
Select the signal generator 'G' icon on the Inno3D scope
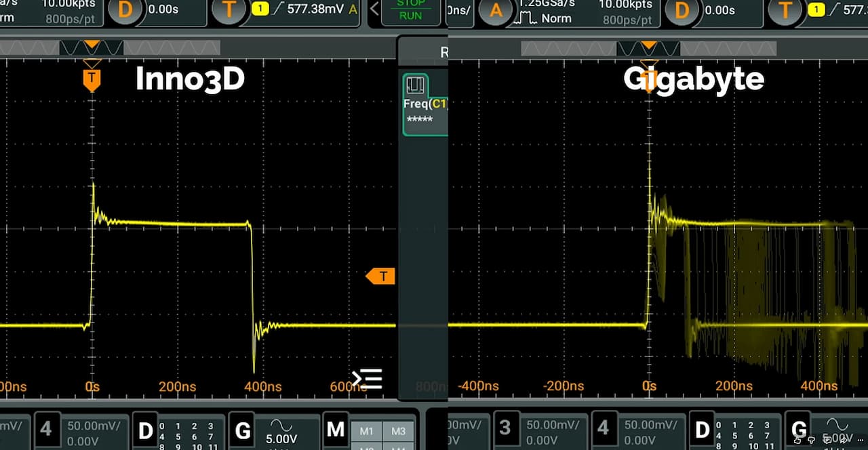click(242, 430)
